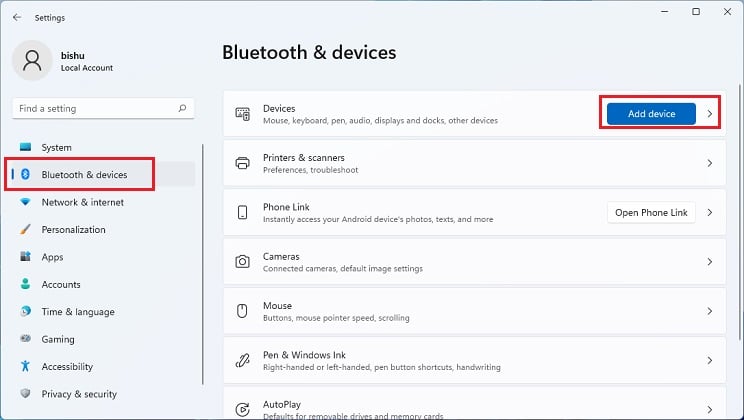Click the search magnifier icon
Screen dimensions: 744x420
(x=182, y=108)
